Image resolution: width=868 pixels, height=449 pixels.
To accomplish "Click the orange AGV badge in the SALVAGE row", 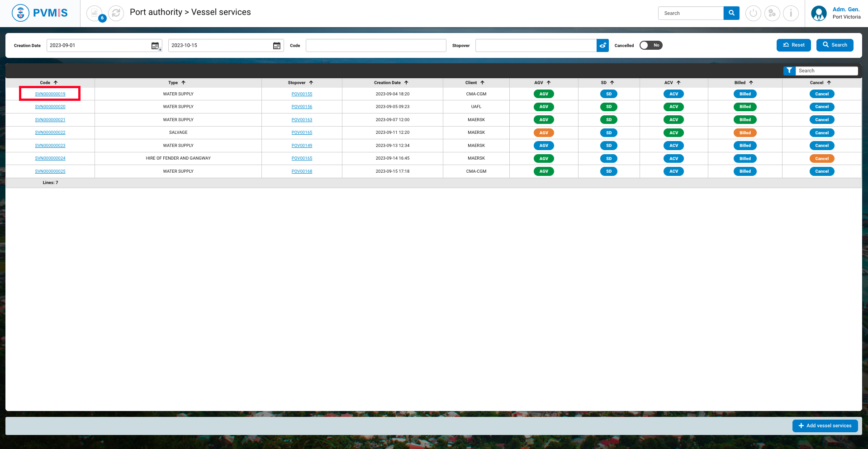I will click(x=544, y=133).
